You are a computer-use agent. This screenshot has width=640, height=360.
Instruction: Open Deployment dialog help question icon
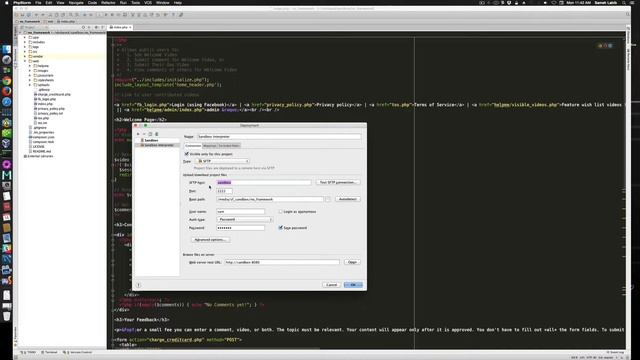pos(138,285)
